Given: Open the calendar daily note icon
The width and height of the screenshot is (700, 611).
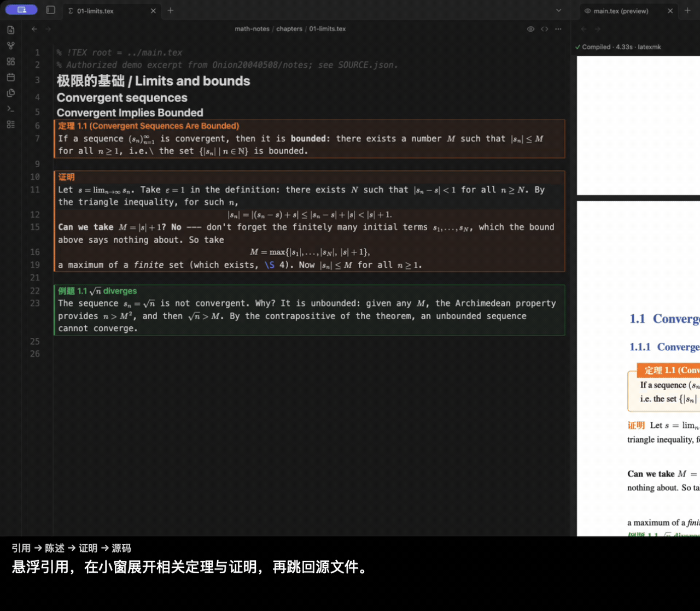Looking at the screenshot, I should coord(10,78).
